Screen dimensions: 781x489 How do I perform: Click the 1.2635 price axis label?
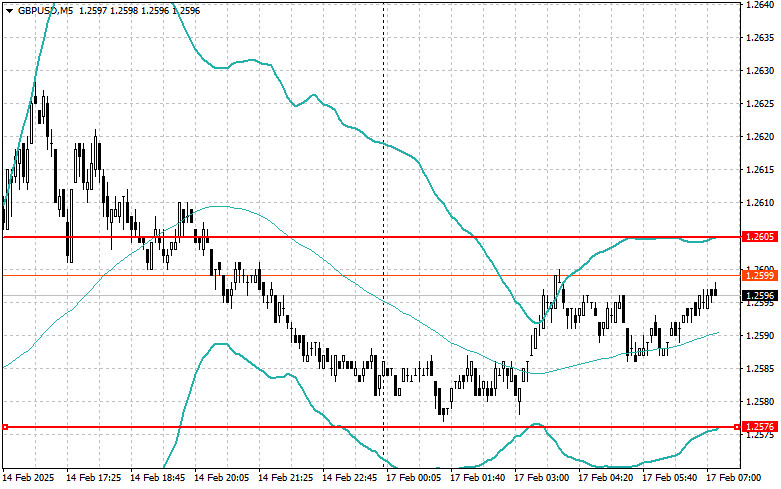[760, 38]
